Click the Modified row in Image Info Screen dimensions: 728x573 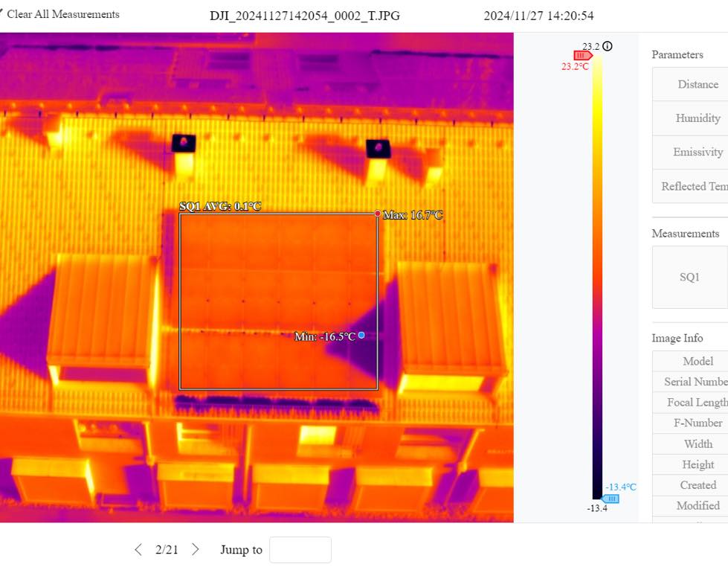pos(690,505)
